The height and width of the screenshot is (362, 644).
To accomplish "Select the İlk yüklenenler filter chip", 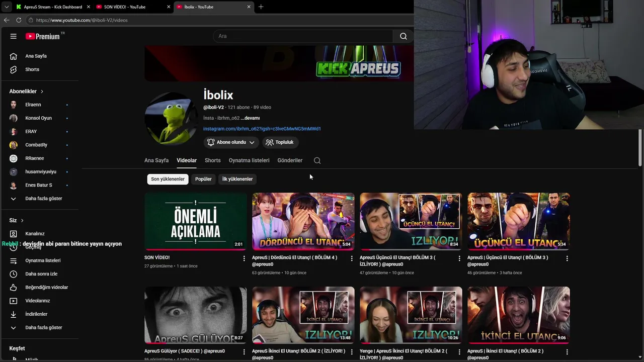I will [x=237, y=179].
